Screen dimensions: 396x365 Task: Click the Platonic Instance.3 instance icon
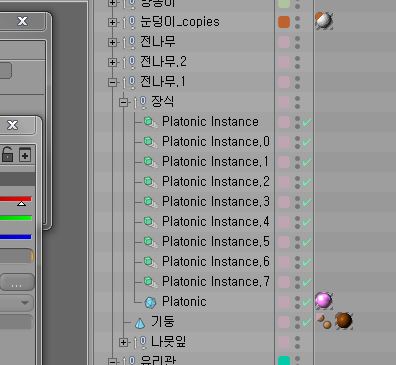pyautogui.click(x=150, y=202)
